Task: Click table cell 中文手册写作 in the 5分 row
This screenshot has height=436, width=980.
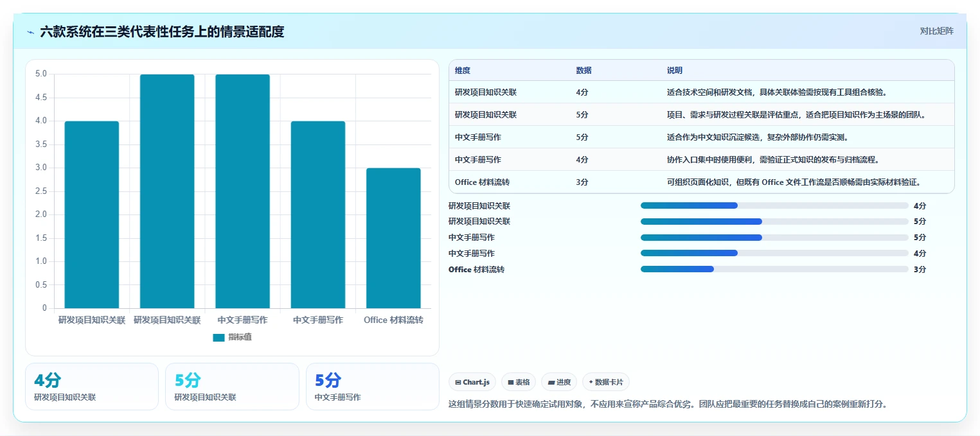Action: 478,137
